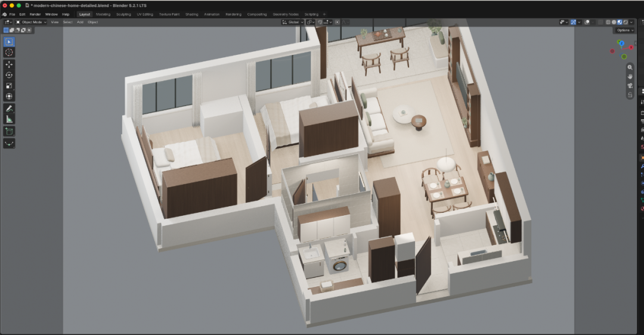Image resolution: width=644 pixels, height=335 pixels.
Task: Open the Help menu
Action: pyautogui.click(x=66, y=14)
